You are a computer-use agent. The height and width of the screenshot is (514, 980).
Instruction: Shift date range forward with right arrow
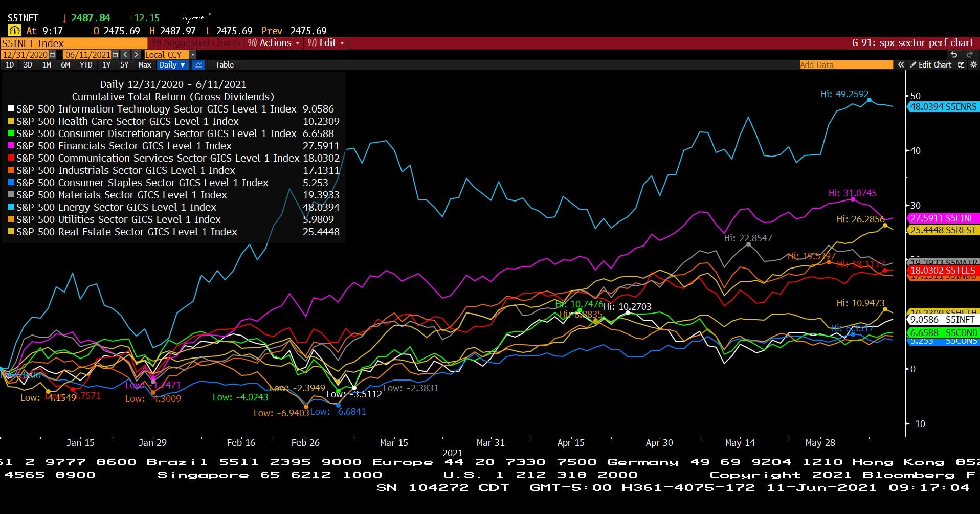click(136, 55)
